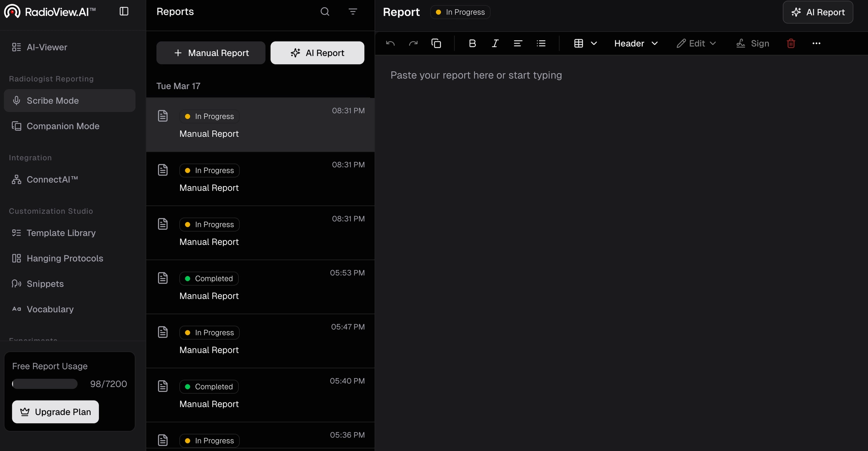This screenshot has width=868, height=451.
Task: Open the 05:47 PM In Progress report
Action: 260,341
